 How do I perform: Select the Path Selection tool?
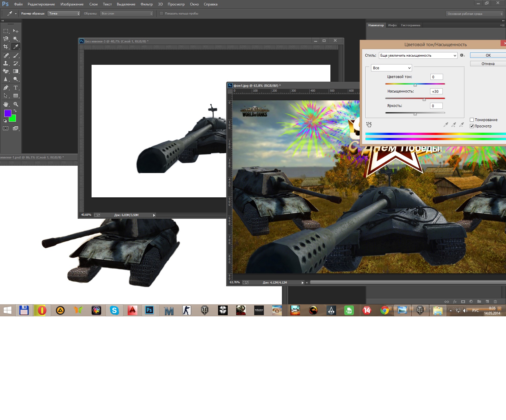pyautogui.click(x=6, y=96)
